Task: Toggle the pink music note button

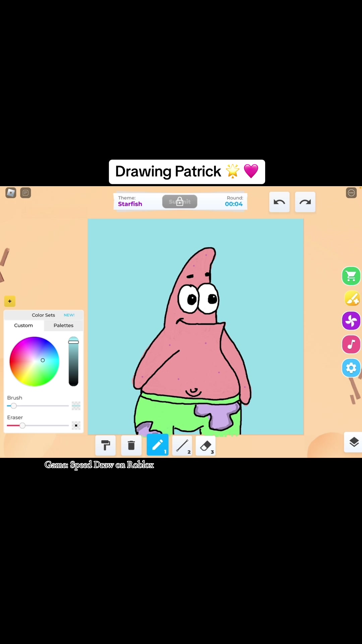Action: point(351,344)
